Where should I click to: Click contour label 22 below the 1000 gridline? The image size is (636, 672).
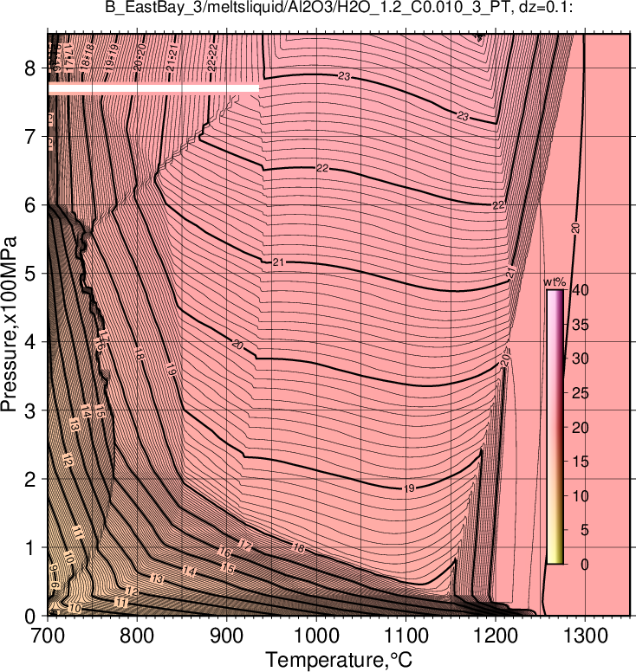point(322,168)
